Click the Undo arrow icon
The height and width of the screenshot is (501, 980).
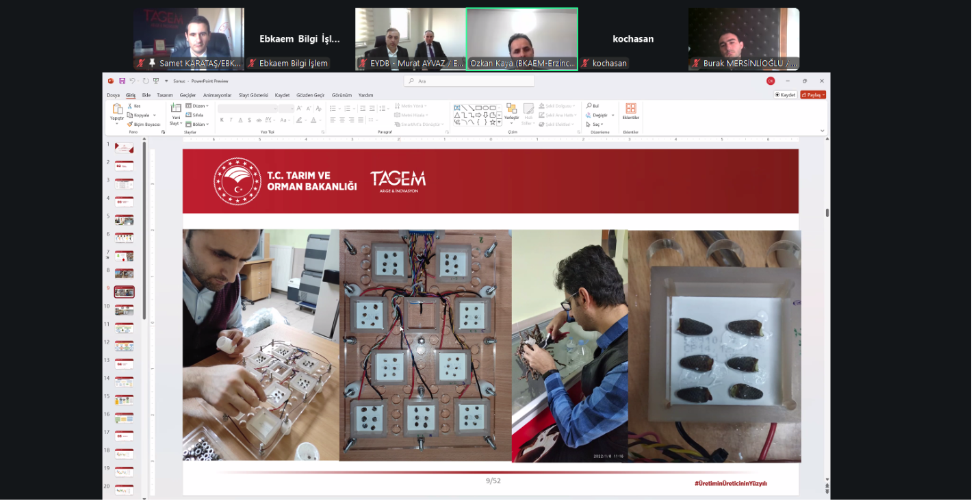pyautogui.click(x=133, y=81)
